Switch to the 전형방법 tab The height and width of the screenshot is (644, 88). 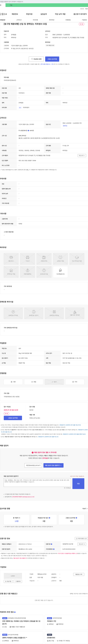pos(68,20)
